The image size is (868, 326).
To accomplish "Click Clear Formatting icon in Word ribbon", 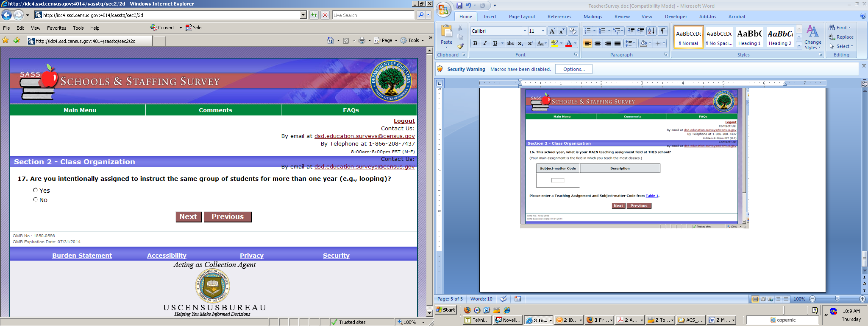I will (x=573, y=31).
